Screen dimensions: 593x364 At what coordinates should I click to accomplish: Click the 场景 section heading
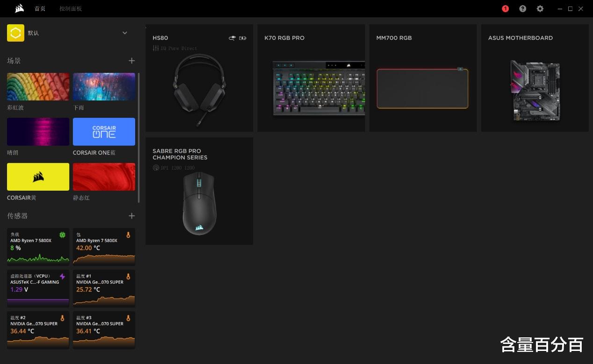[14, 61]
